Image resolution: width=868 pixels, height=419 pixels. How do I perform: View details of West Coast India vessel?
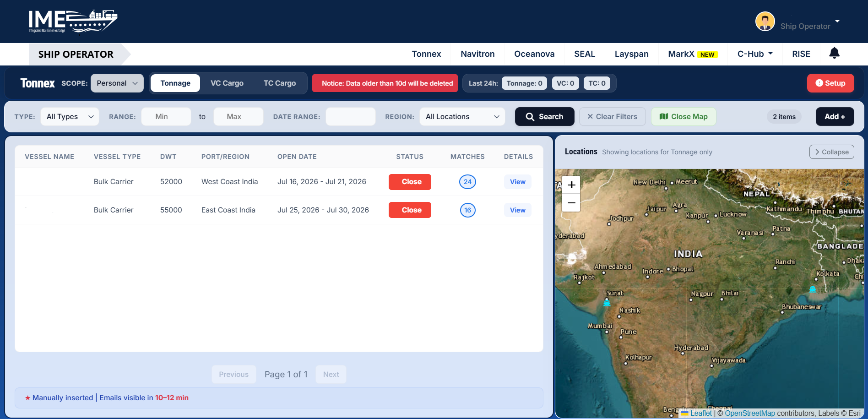(x=518, y=182)
